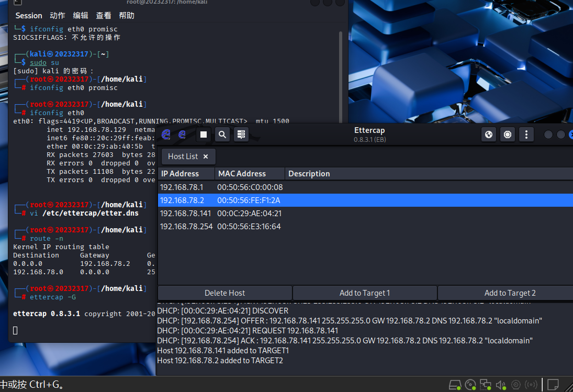Select host row 192.168.78.141
Screen dimensions: 573x392
(365, 214)
